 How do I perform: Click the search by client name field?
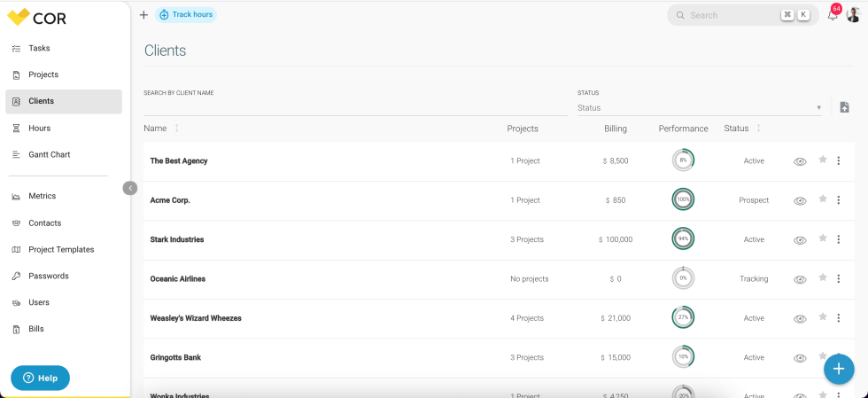point(354,107)
